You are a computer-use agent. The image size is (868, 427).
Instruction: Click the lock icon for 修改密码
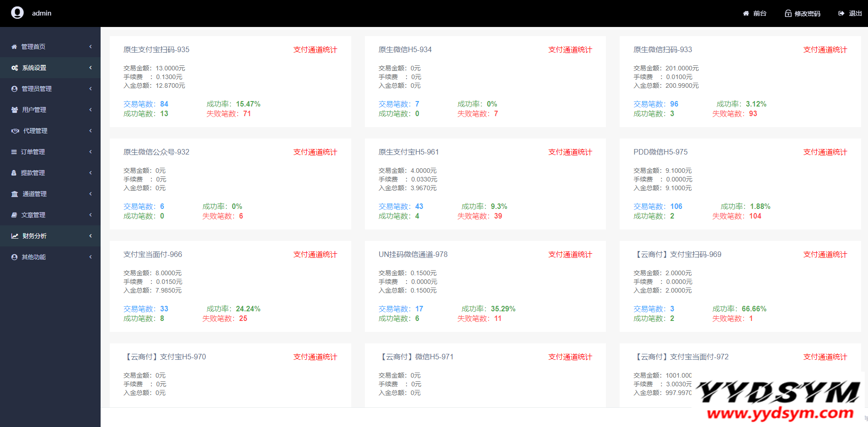click(788, 14)
